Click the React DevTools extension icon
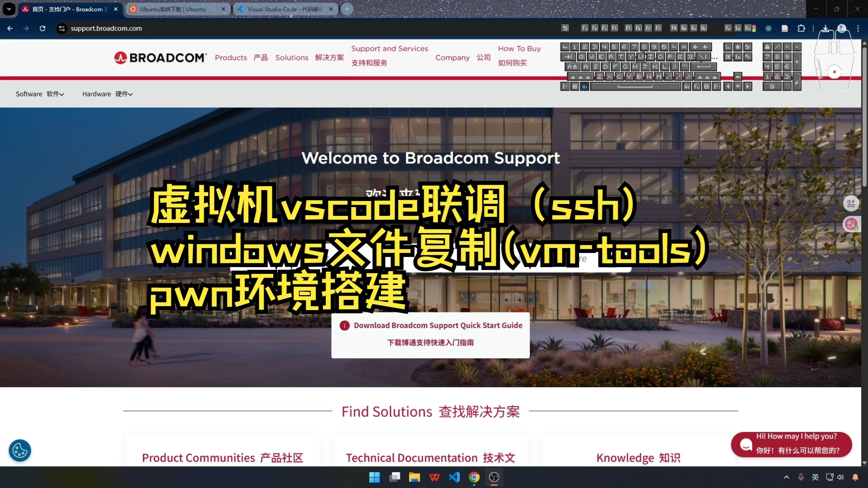The height and width of the screenshot is (488, 868). 768,28
